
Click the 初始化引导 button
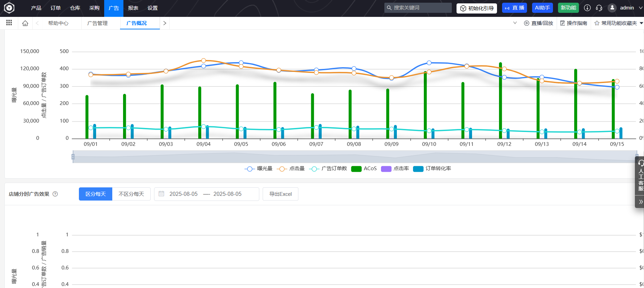coord(477,8)
